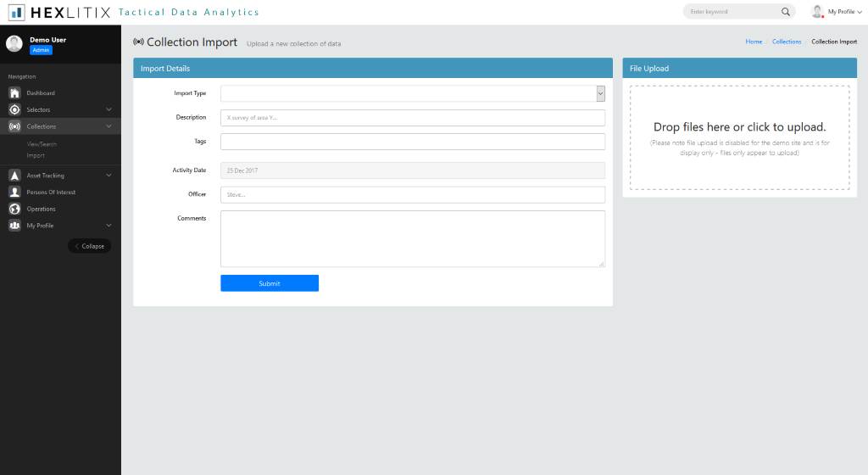The width and height of the screenshot is (868, 475).
Task: Expand the Asset Tracking chevron
Action: point(108,176)
